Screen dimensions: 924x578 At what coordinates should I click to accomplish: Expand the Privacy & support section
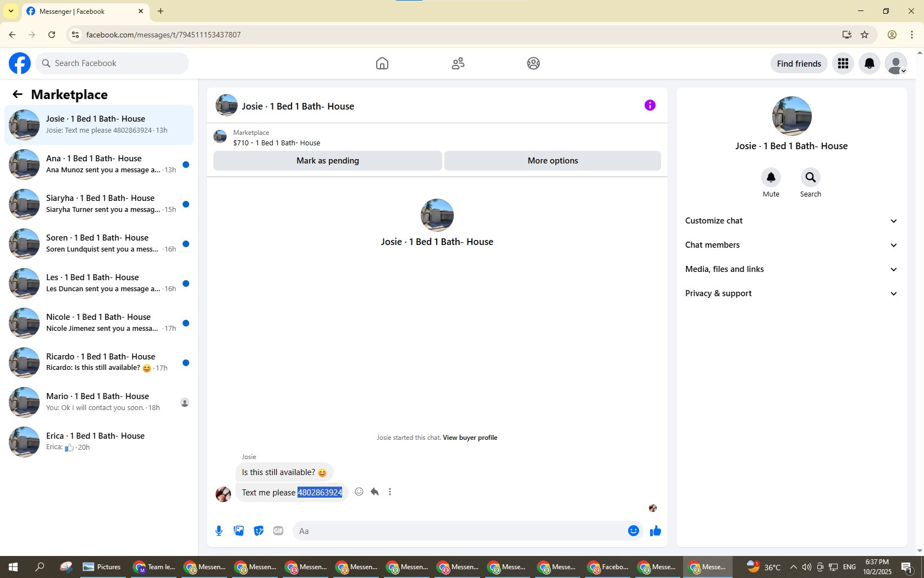pos(791,293)
